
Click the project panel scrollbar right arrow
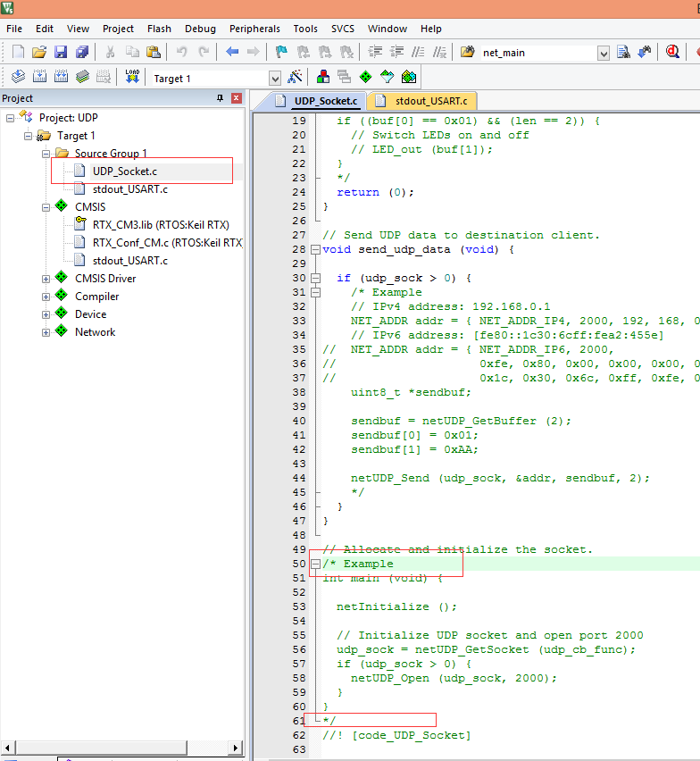pos(236,748)
